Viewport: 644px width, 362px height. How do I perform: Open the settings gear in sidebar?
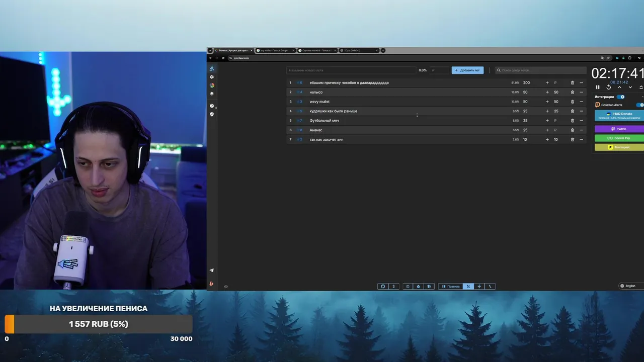coord(212,77)
